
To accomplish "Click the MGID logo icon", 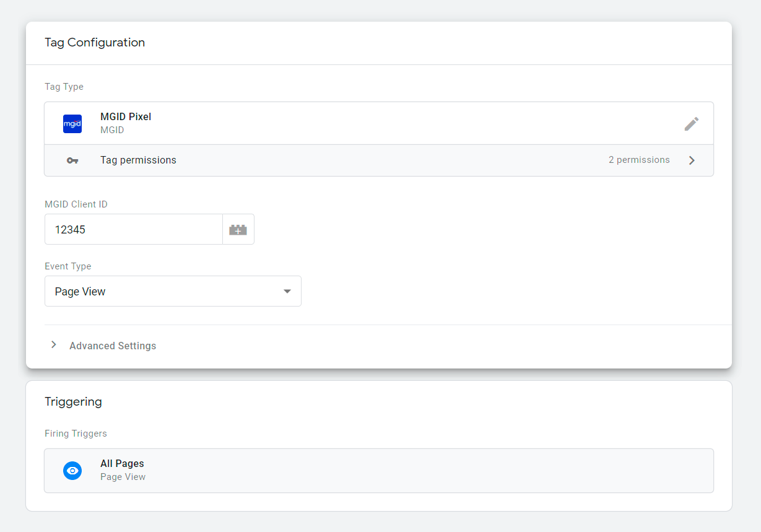I will pos(72,124).
